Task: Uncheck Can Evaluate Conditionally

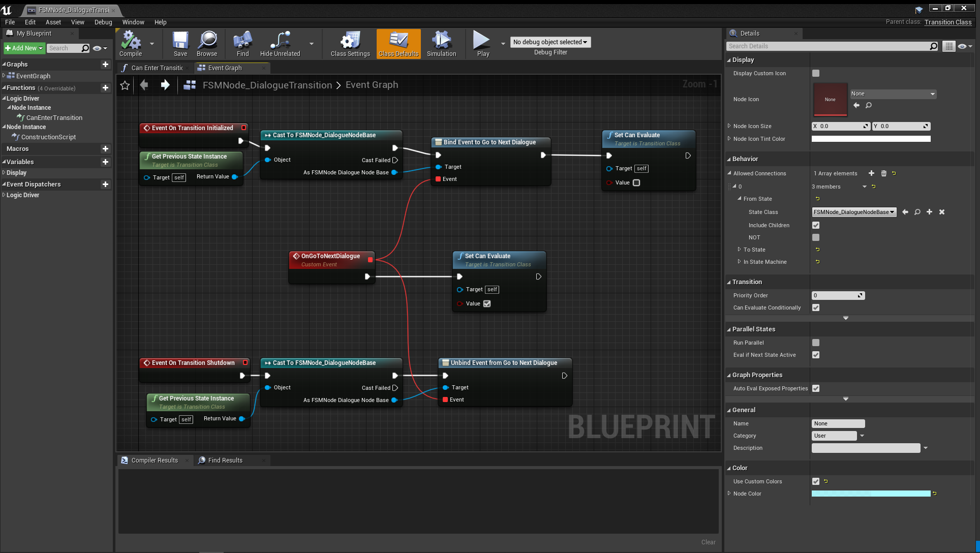Action: pos(816,308)
